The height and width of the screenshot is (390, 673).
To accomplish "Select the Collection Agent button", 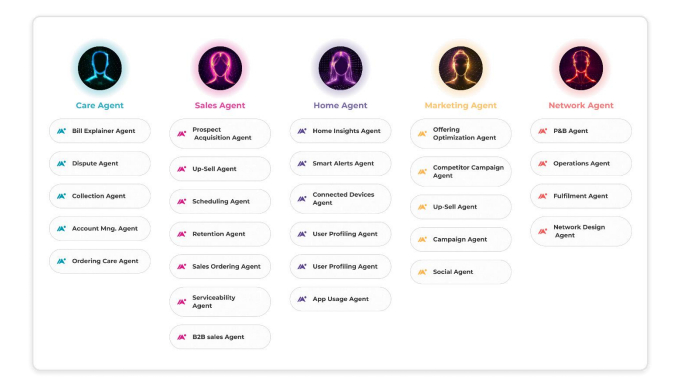I will click(100, 196).
